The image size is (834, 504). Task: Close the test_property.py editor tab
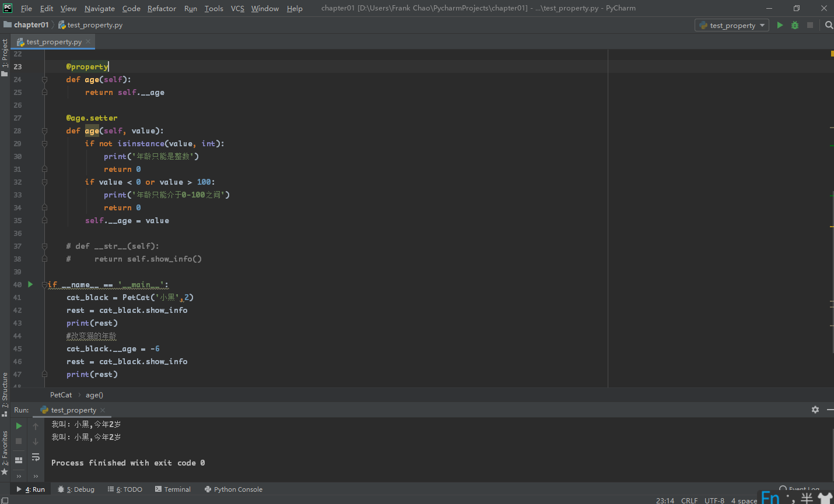pos(88,41)
